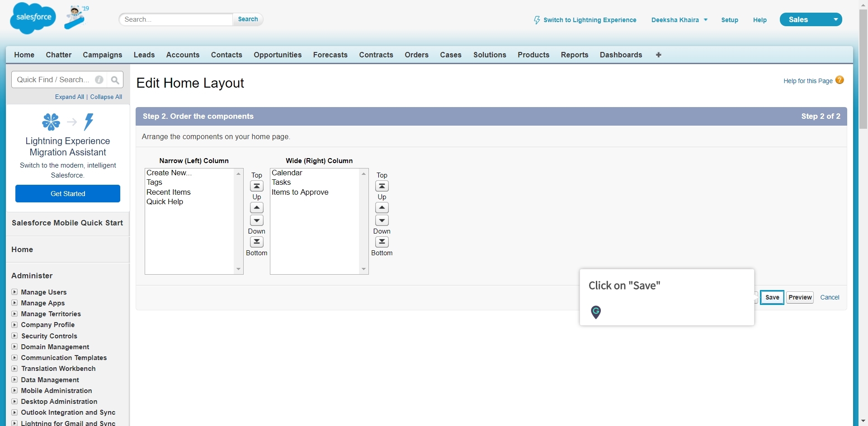Click the Expand All link

point(70,97)
